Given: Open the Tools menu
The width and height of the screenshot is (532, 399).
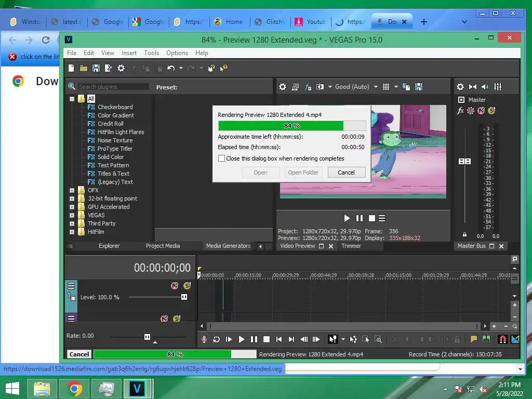Looking at the screenshot, I should pos(151,53).
